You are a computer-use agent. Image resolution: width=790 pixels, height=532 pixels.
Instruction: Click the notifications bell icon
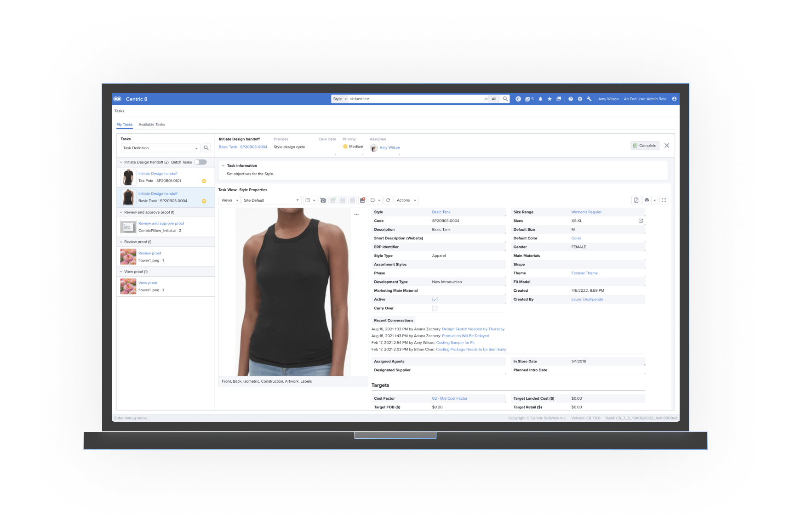coord(540,99)
